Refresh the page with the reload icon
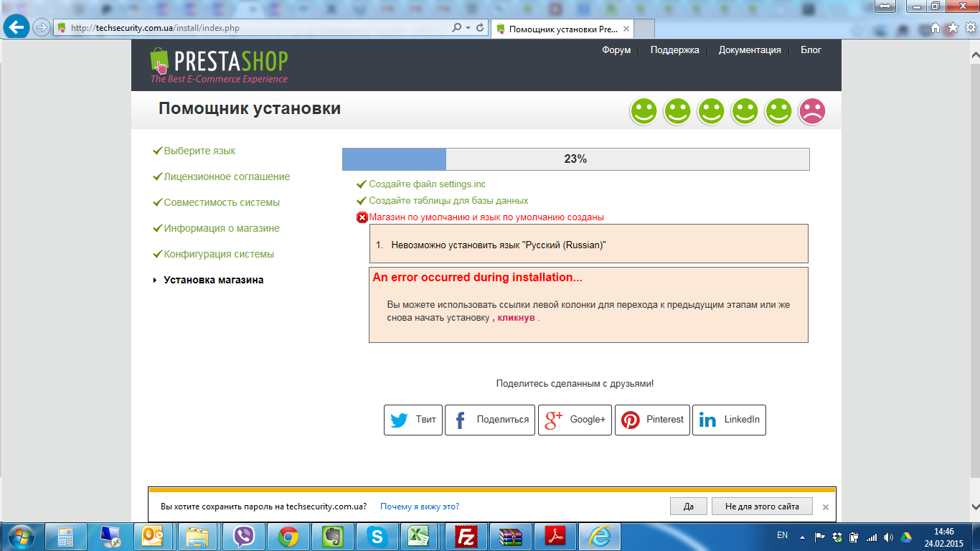980x551 pixels. pyautogui.click(x=480, y=27)
